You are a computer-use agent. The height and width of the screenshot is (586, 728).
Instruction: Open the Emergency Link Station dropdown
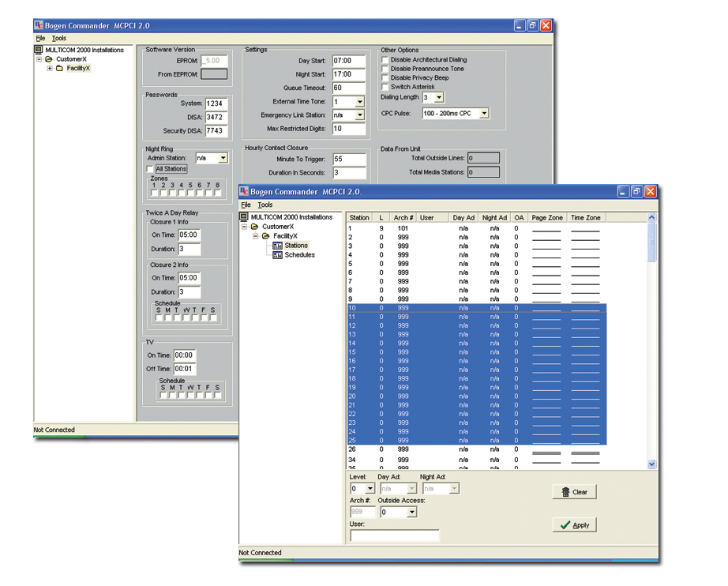pos(360,115)
